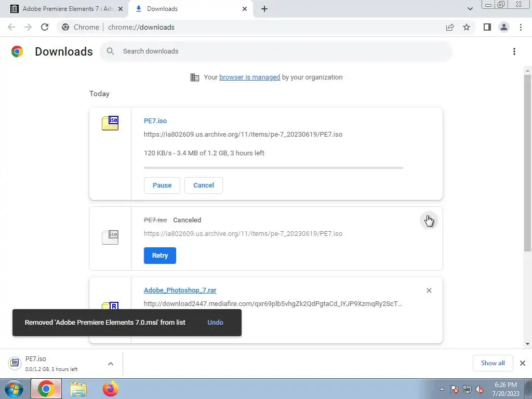Open Chrome's three-dot menu in toolbar
Viewport: 532px width, 399px height.
(521, 27)
